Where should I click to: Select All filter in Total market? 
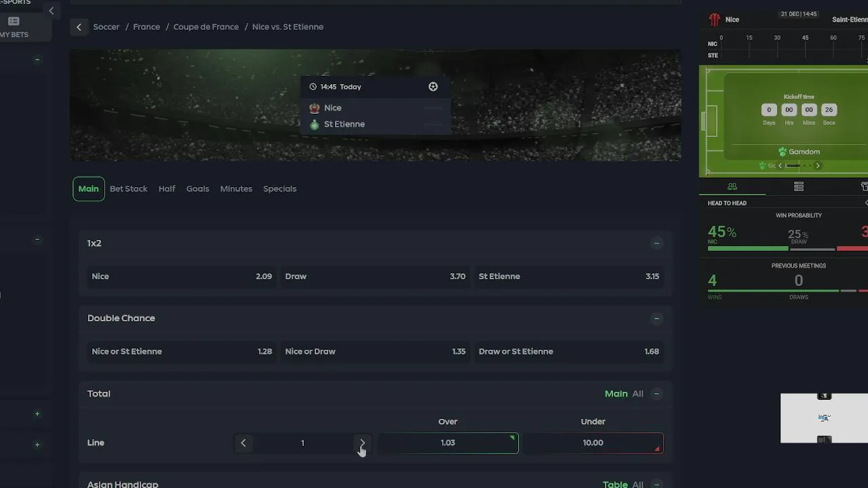pos(637,394)
